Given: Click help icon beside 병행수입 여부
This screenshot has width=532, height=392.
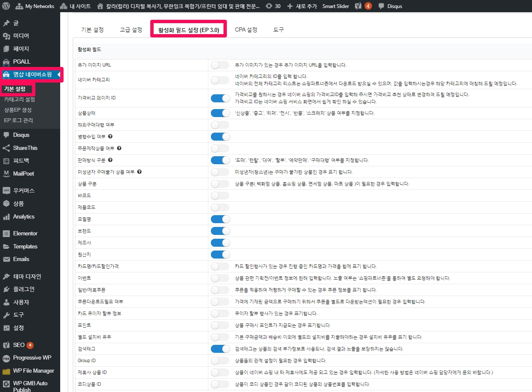Looking at the screenshot, I should coord(110,136).
